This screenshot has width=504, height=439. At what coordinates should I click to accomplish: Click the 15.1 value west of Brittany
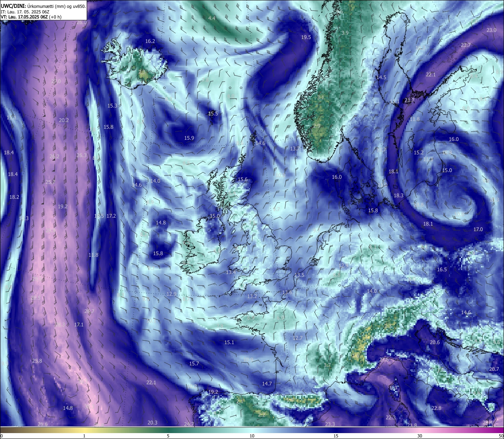[x=229, y=342]
